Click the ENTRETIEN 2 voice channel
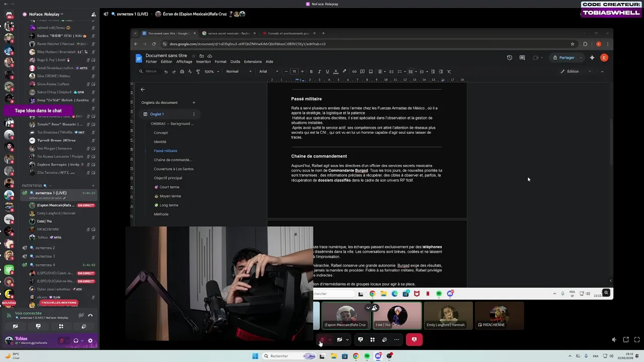Screen dimensions: 644x362 click(45, 248)
